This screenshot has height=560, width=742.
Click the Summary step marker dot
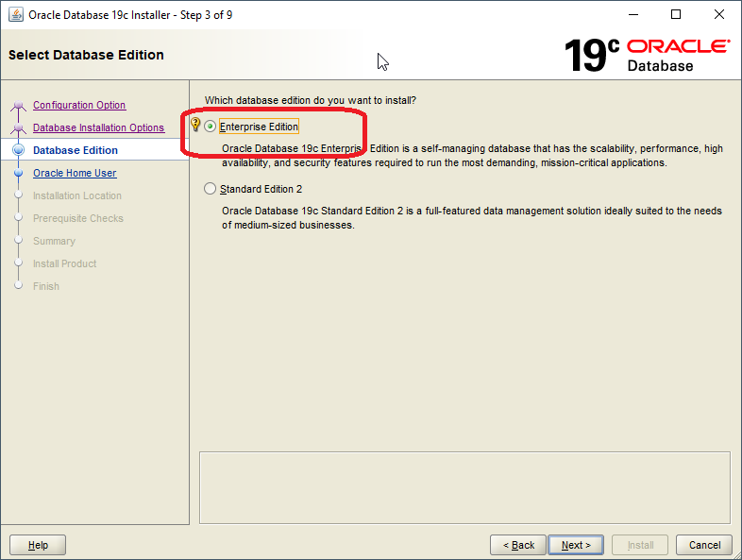19,240
